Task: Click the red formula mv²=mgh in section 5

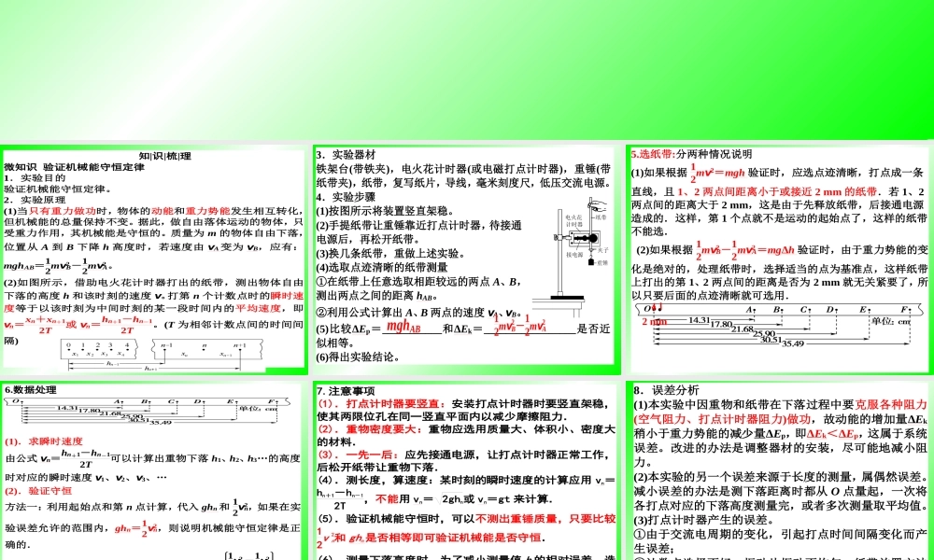Action: click(x=718, y=173)
